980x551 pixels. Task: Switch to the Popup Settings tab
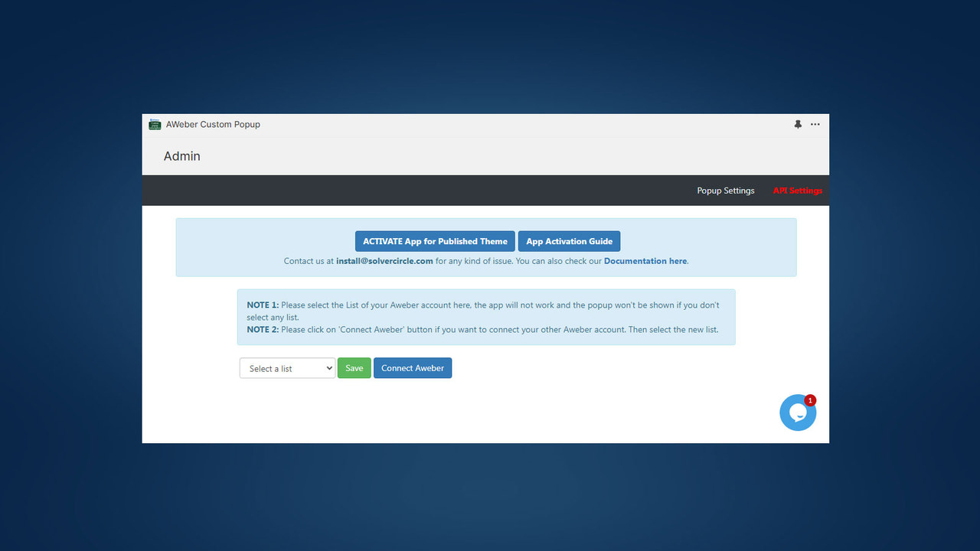point(725,191)
